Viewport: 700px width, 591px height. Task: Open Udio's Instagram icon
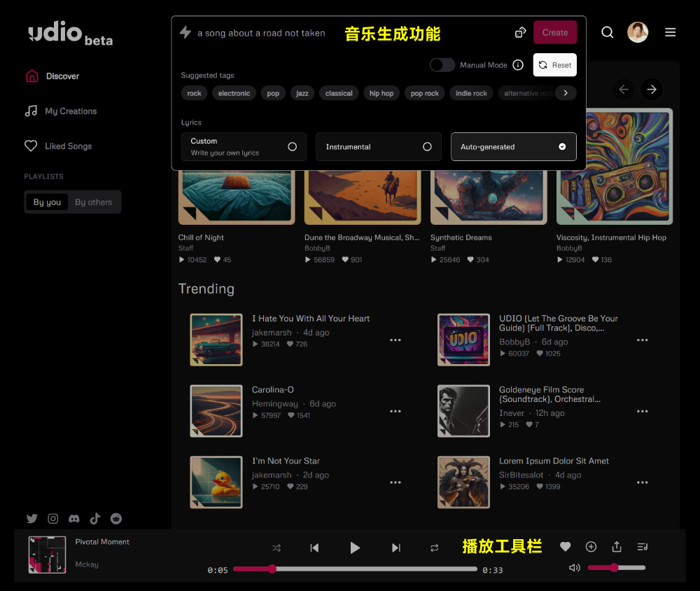(x=53, y=519)
